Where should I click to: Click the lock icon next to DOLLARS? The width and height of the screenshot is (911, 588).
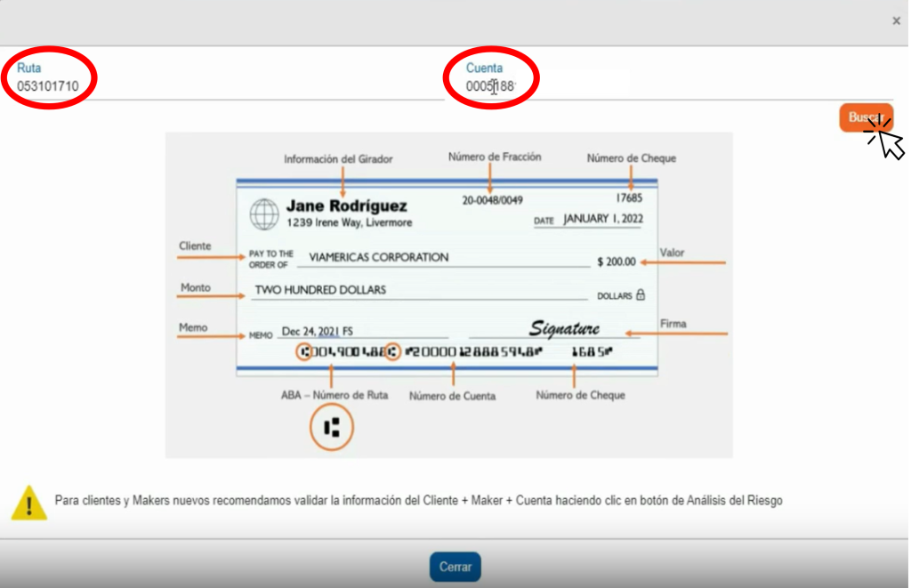coord(641,294)
